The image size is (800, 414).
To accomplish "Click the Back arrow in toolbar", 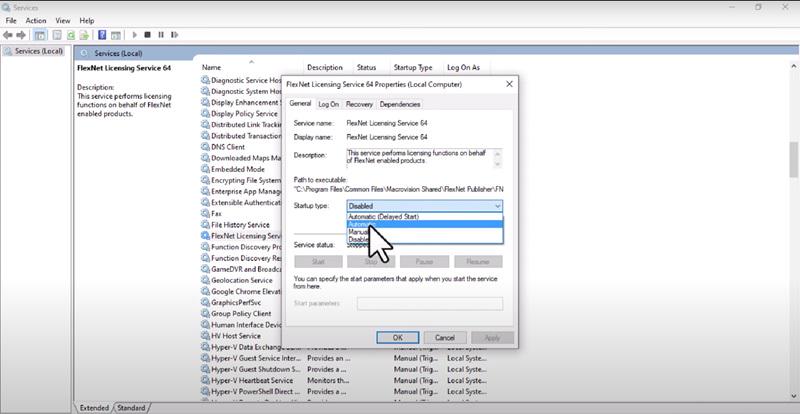I will (8, 34).
